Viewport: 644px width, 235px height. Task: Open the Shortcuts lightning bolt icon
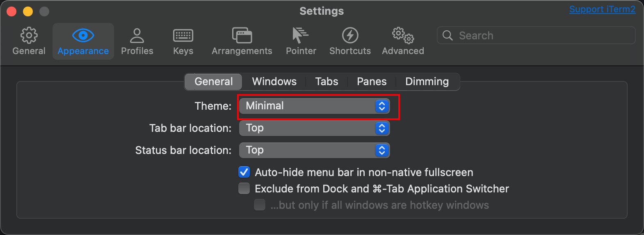click(350, 36)
